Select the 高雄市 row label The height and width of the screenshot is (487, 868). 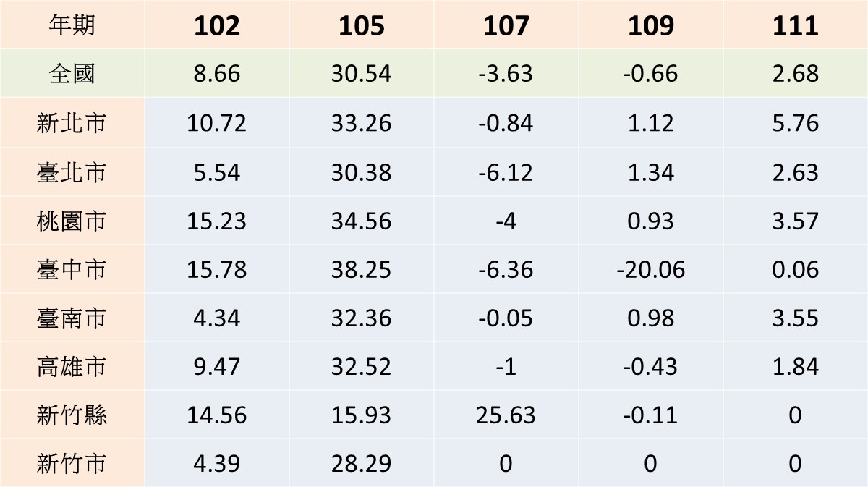(x=72, y=366)
